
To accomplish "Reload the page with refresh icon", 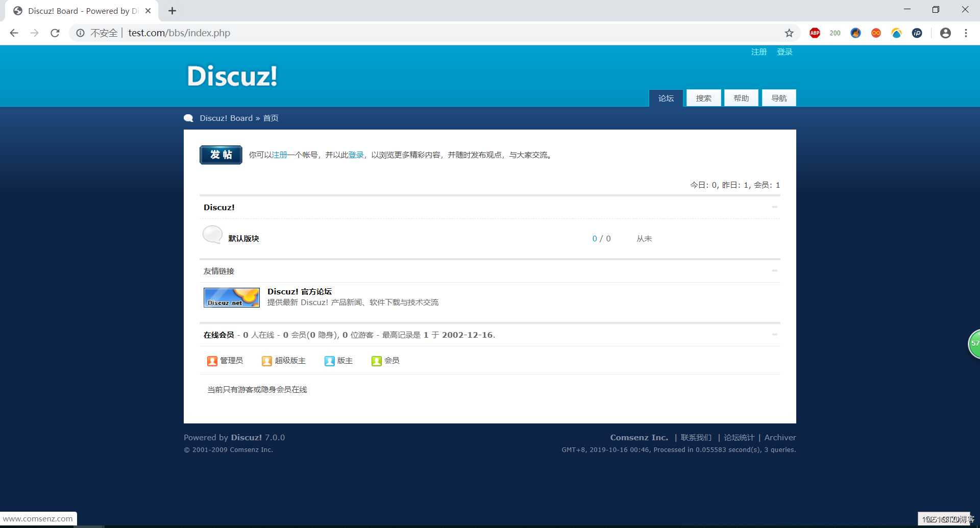I will 55,33.
